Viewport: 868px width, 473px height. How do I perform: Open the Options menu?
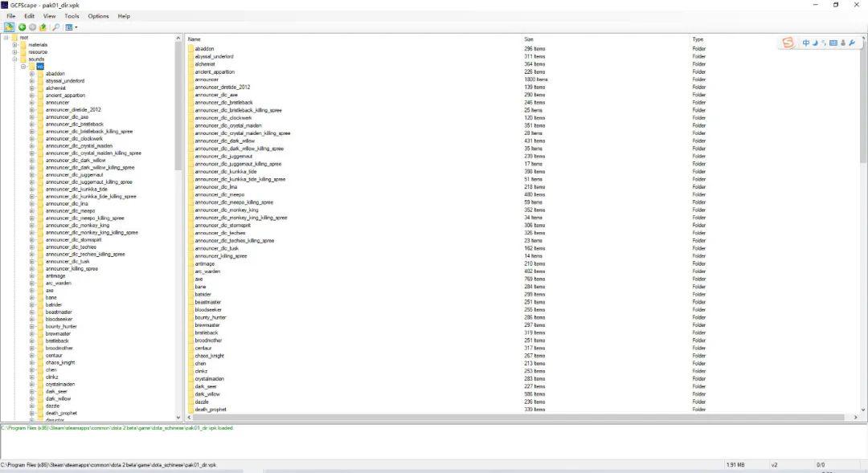click(99, 16)
